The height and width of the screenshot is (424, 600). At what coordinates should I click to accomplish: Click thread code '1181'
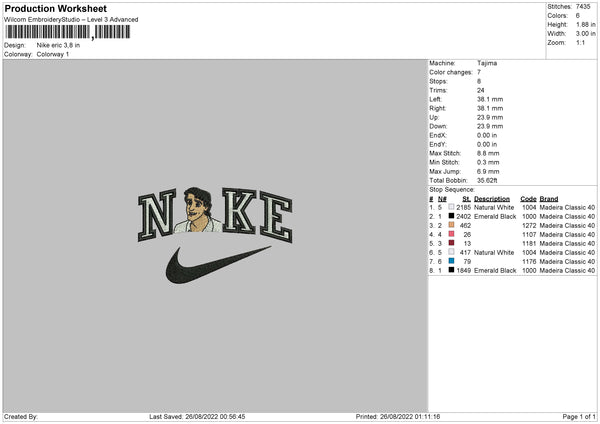tap(529, 243)
